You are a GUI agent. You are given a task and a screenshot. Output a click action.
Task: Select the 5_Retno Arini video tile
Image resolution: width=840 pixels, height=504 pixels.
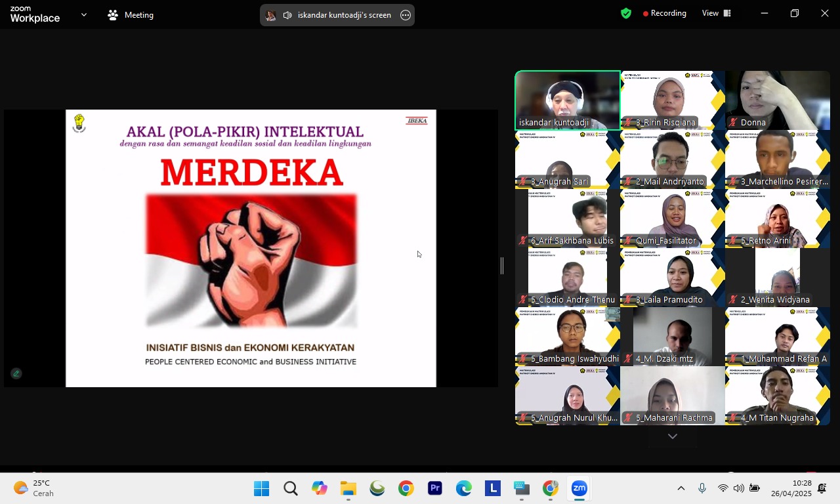(x=778, y=219)
